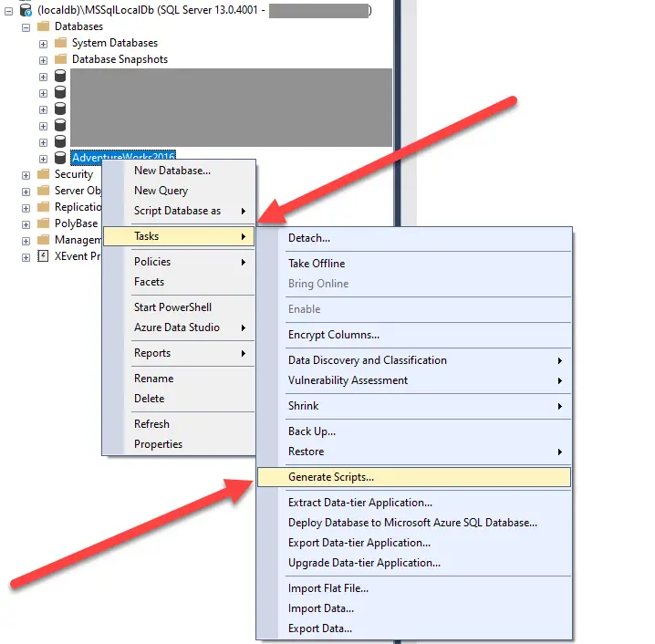Collapse the Databases tree node
The image size is (655, 644).
pyautogui.click(x=26, y=26)
